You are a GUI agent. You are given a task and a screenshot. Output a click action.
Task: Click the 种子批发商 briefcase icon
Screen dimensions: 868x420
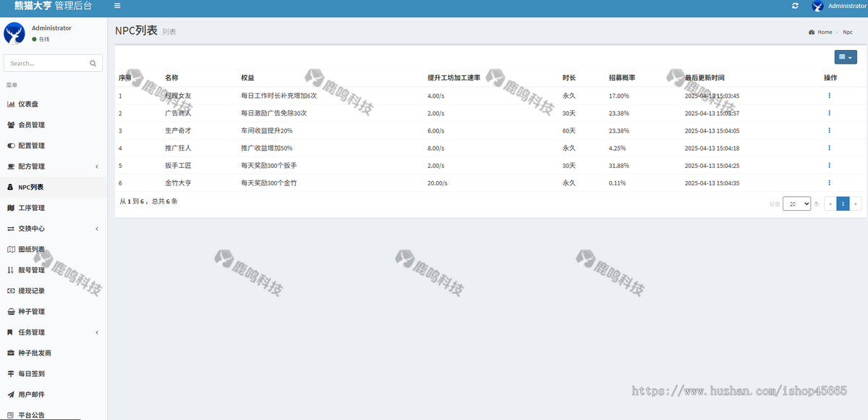coord(11,353)
